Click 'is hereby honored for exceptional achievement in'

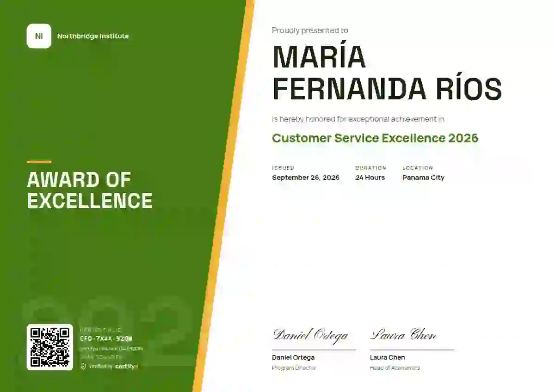click(358, 119)
